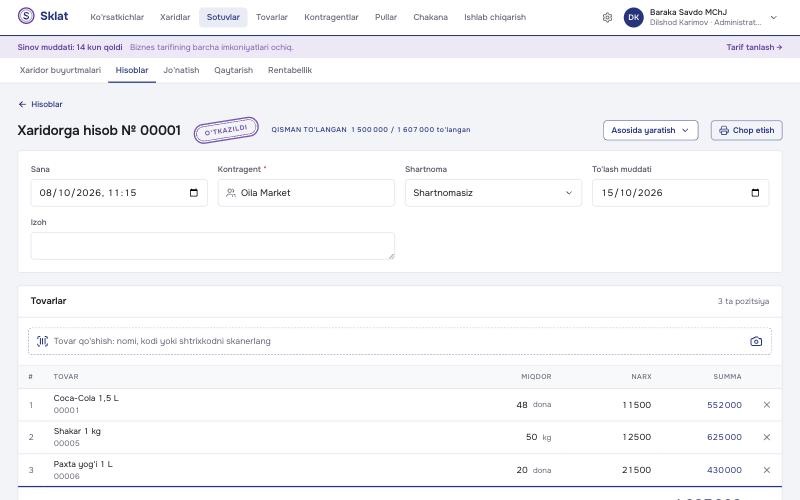The height and width of the screenshot is (500, 800).
Task: Open the Tovarlar menu
Action: (272, 17)
